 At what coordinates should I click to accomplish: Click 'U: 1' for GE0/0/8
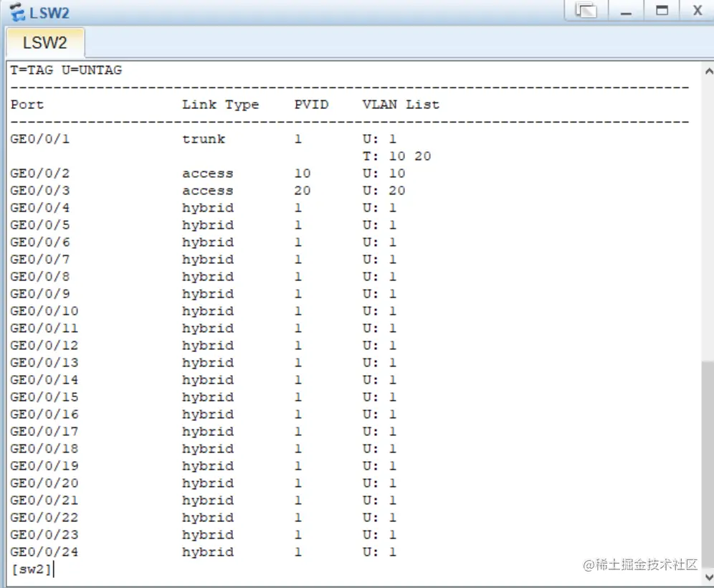(380, 277)
